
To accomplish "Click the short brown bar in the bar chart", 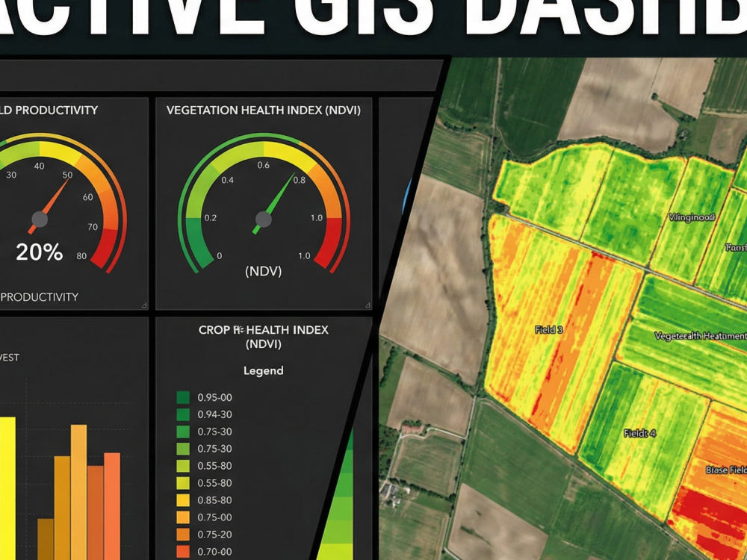I will [46, 539].
